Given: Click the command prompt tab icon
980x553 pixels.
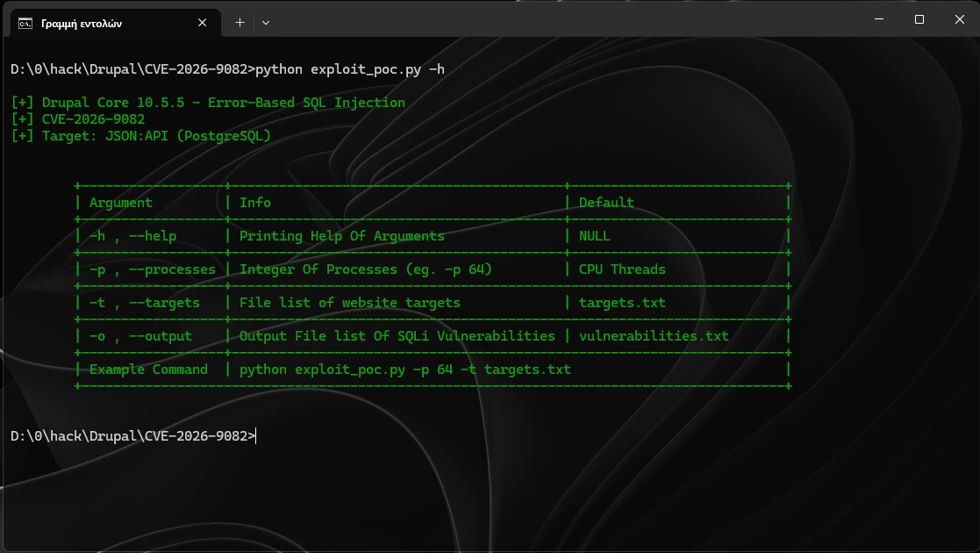Looking at the screenshot, I should pos(25,23).
